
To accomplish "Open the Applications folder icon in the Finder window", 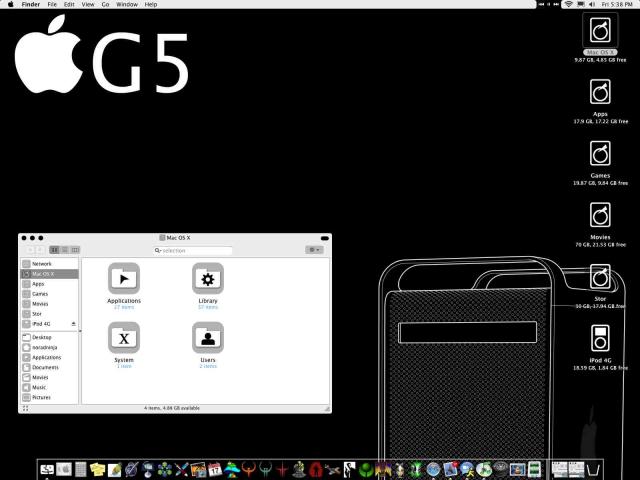I will (x=124, y=278).
